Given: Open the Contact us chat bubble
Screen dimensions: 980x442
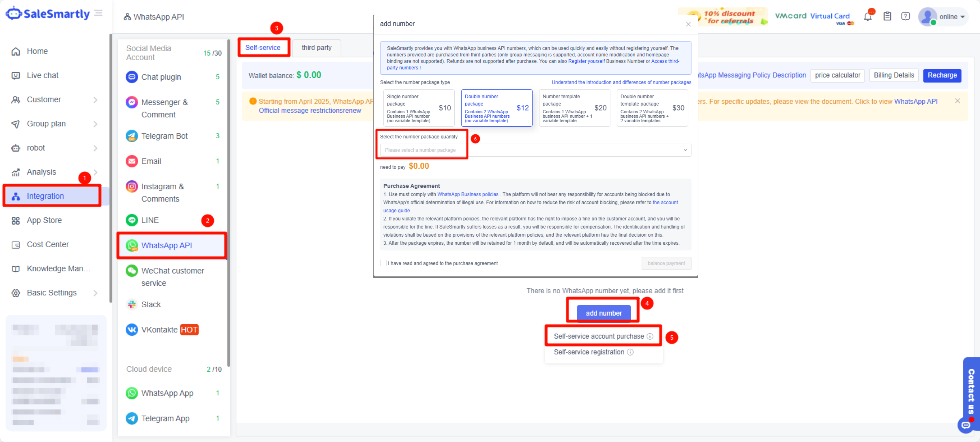Looking at the screenshot, I should pos(966,425).
